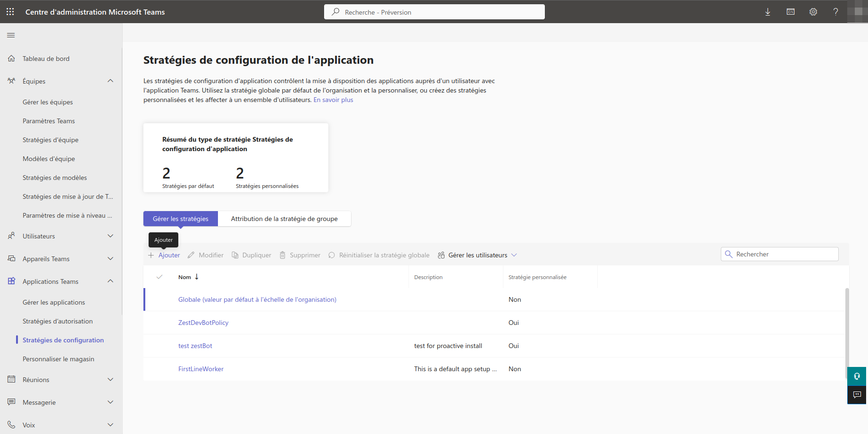The height and width of the screenshot is (434, 868).
Task: Collapse navigation with the hamburger icon
Action: coord(11,35)
